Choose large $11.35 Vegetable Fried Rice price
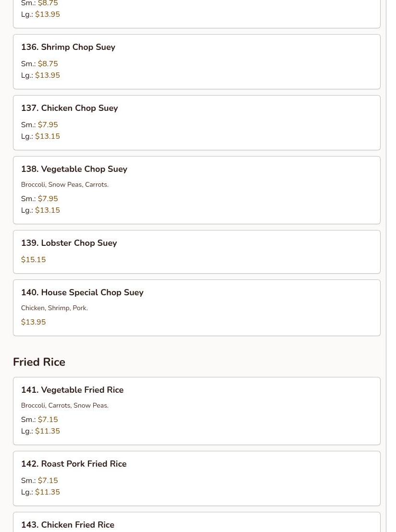This screenshot has width=396, height=532. pos(47,431)
